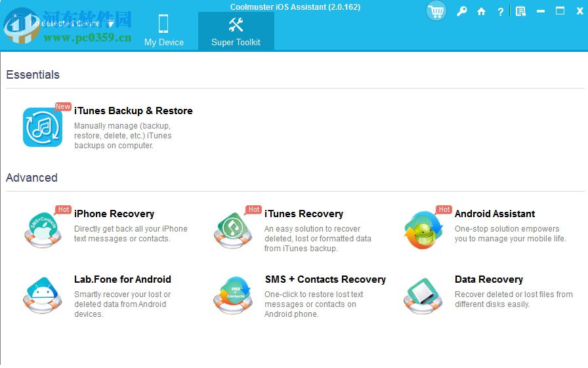The image size is (588, 368).
Task: Switch to the My Device tab
Action: (x=164, y=31)
